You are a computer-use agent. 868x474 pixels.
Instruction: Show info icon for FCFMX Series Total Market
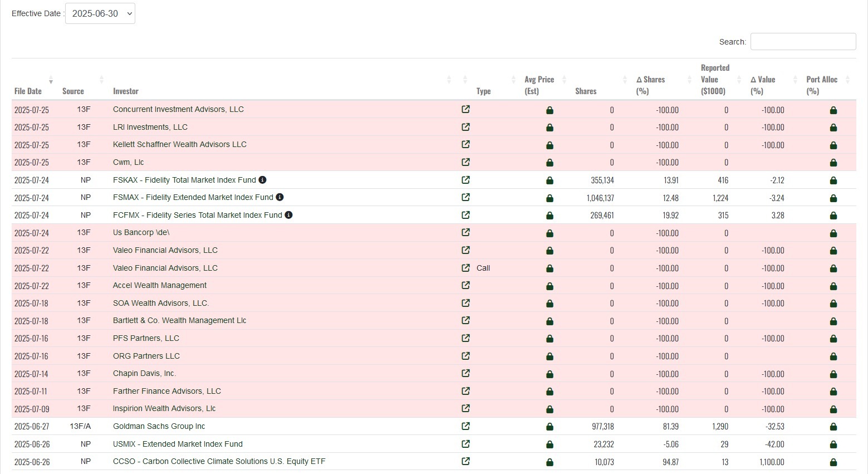pos(288,215)
